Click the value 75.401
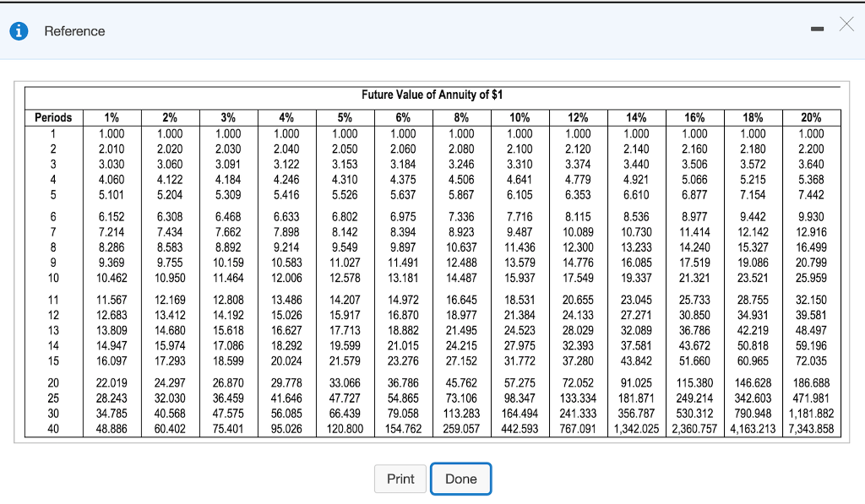This screenshot has height=504, width=865. [228, 429]
